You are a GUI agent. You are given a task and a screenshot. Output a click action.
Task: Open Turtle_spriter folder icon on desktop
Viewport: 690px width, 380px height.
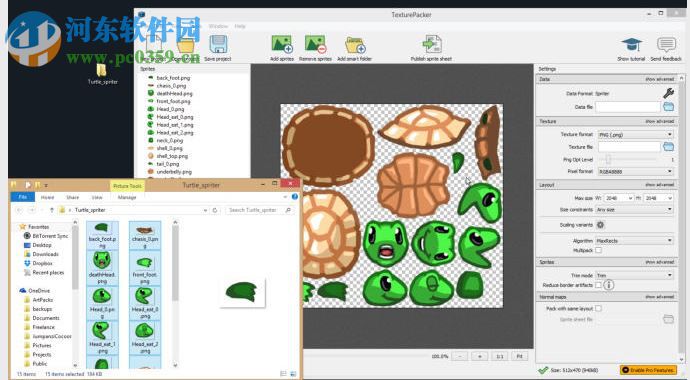[x=102, y=70]
